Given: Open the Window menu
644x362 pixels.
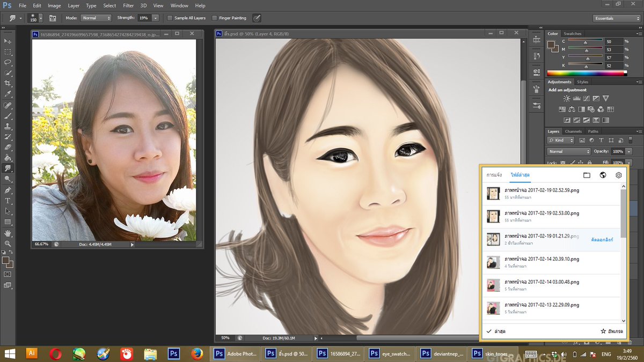Looking at the screenshot, I should coord(179,5).
